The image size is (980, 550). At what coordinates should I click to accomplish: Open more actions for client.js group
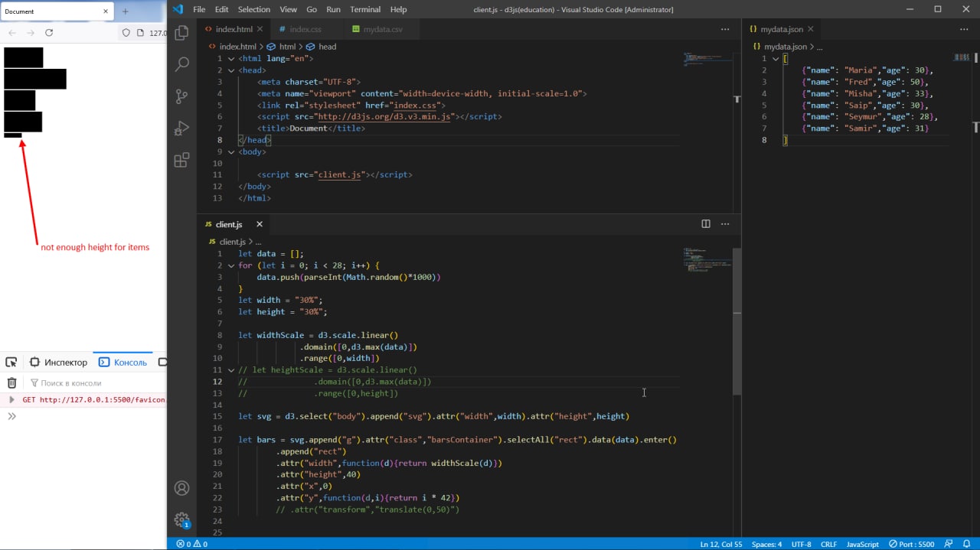point(725,224)
